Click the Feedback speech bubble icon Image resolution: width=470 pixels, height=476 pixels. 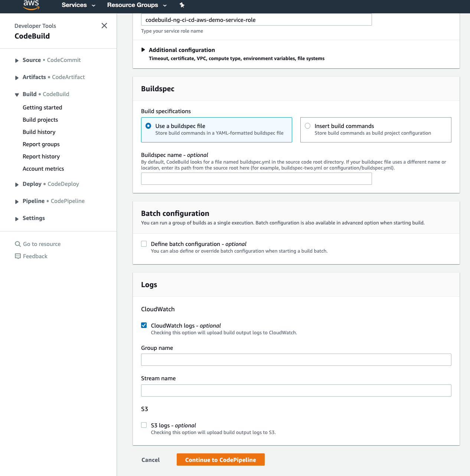[18, 256]
